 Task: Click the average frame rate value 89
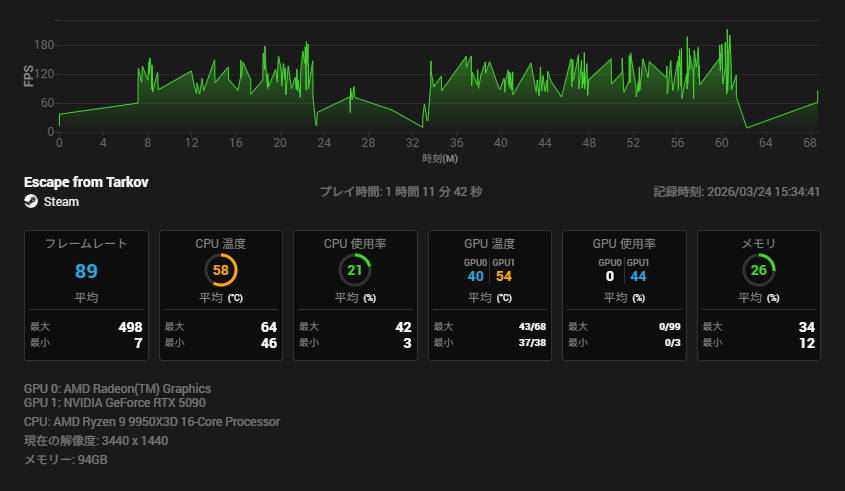point(86,272)
